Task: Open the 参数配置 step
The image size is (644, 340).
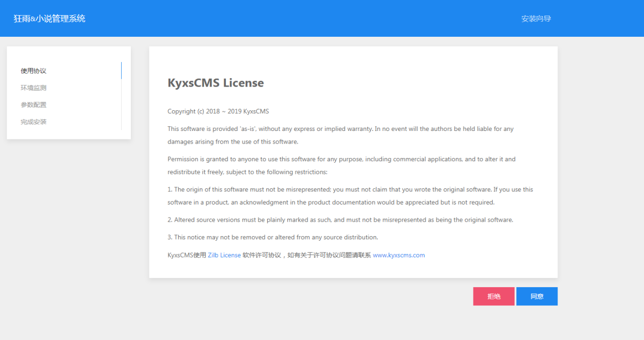Action: pos(34,105)
